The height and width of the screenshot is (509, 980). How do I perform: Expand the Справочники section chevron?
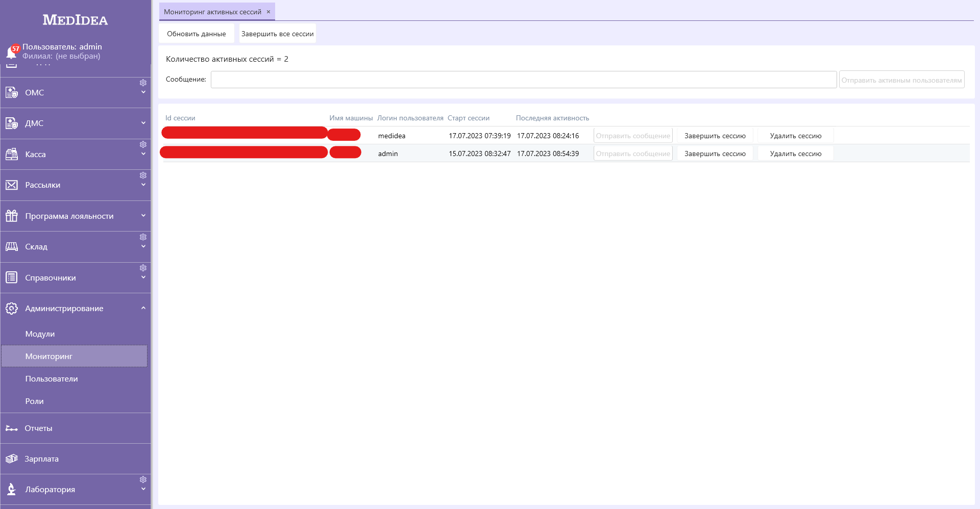coord(143,277)
